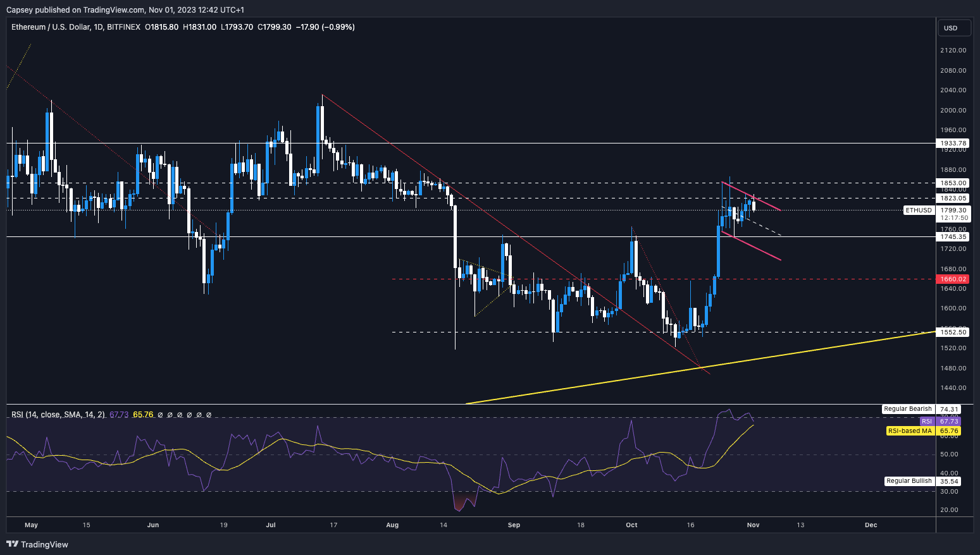
Task: Click the third ø icon in the RSI legend
Action: point(180,415)
